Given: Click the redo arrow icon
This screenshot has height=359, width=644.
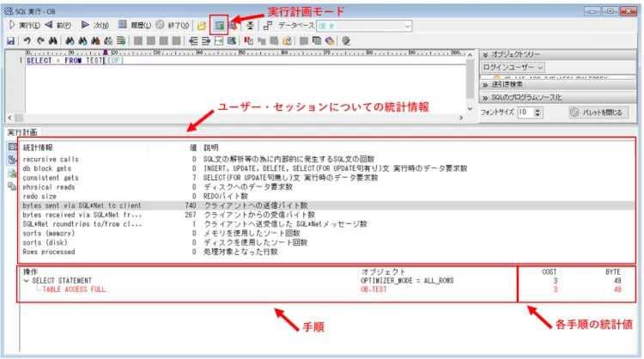Looking at the screenshot, I should 40,40.
